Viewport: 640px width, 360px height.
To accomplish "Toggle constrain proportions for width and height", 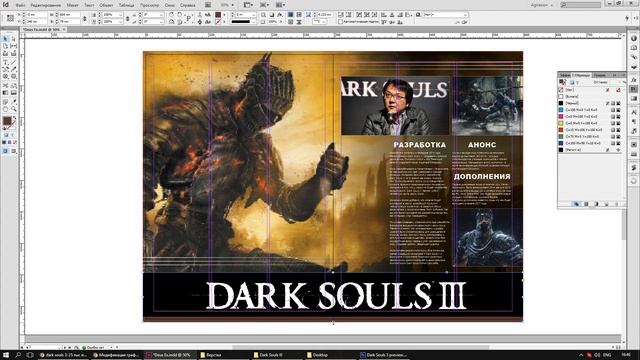I will pyautogui.click(x=84, y=18).
